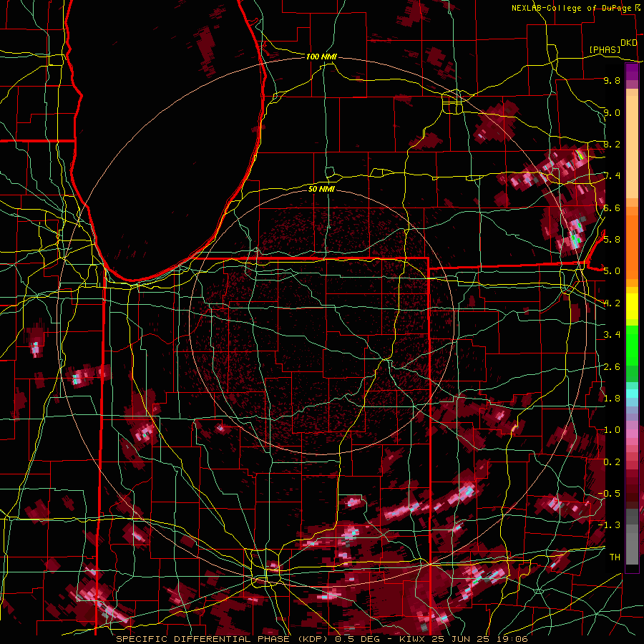Click the 0.2 value on the color scale
This screenshot has width=644, height=644.
(612, 462)
